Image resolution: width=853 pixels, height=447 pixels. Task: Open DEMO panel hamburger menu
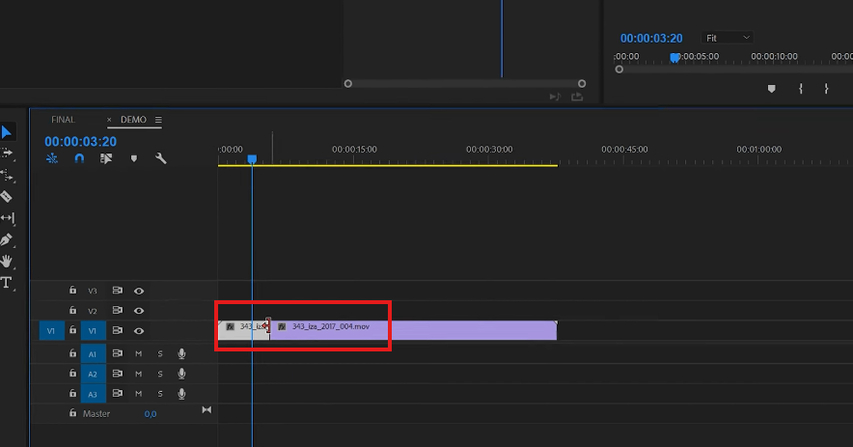tap(158, 120)
